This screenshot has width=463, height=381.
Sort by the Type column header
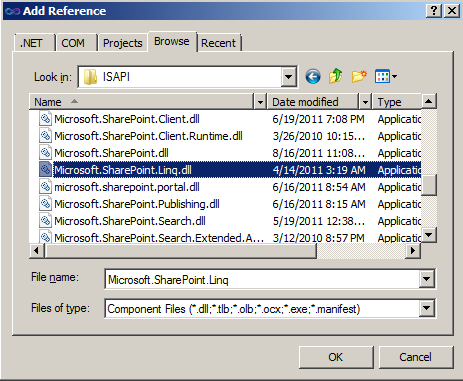[397, 102]
